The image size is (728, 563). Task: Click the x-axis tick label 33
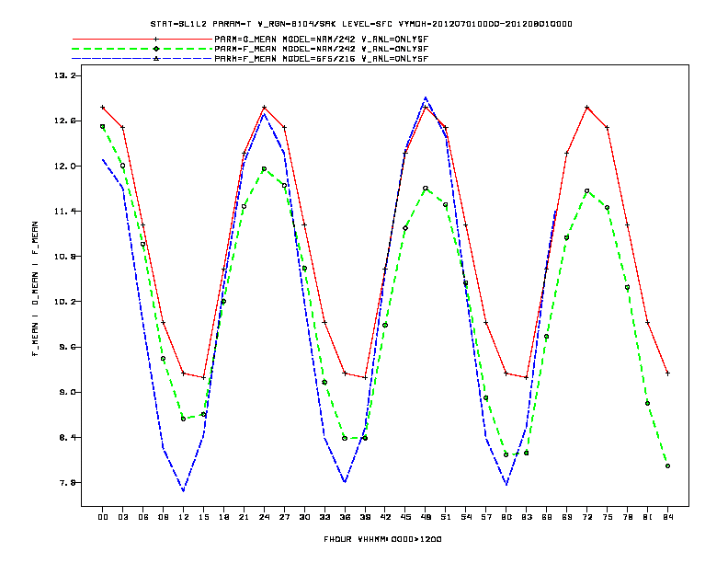324,517
